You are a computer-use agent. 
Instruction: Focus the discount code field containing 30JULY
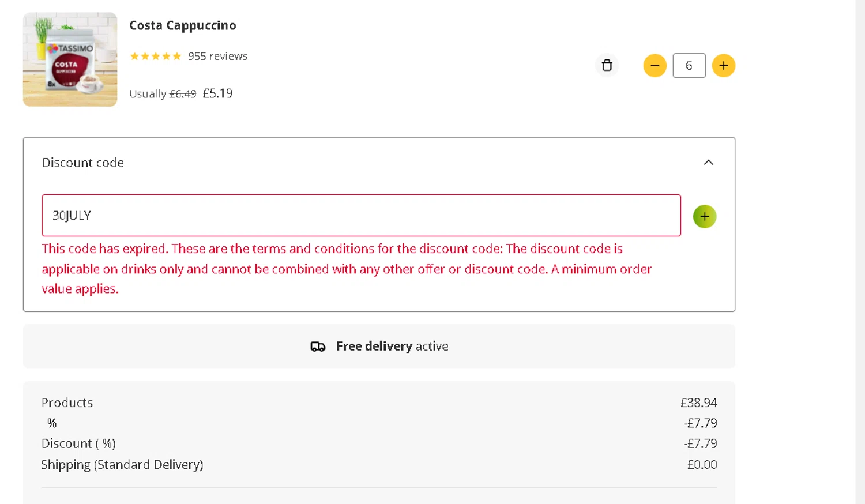361,216
